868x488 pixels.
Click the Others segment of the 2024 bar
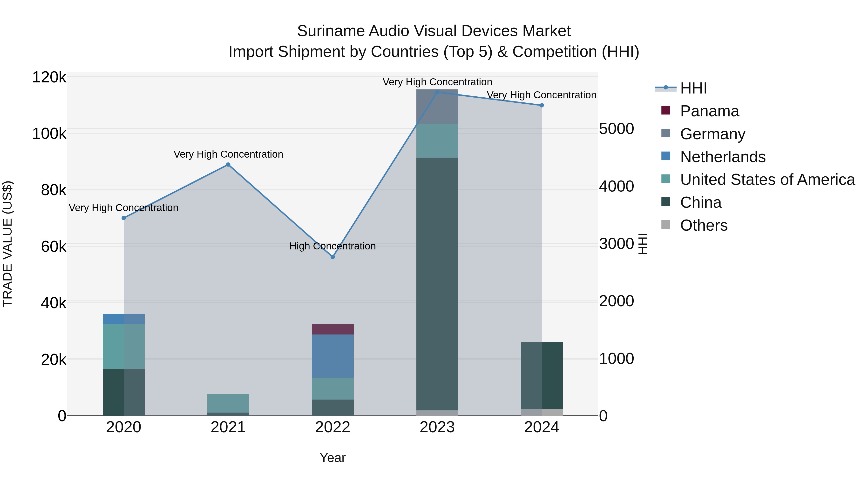[542, 412]
